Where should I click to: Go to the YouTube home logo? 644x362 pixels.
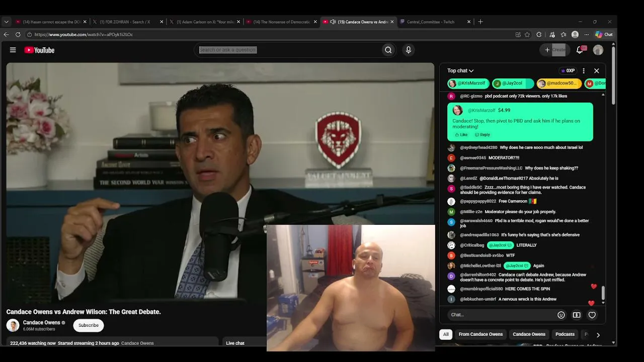point(39,50)
